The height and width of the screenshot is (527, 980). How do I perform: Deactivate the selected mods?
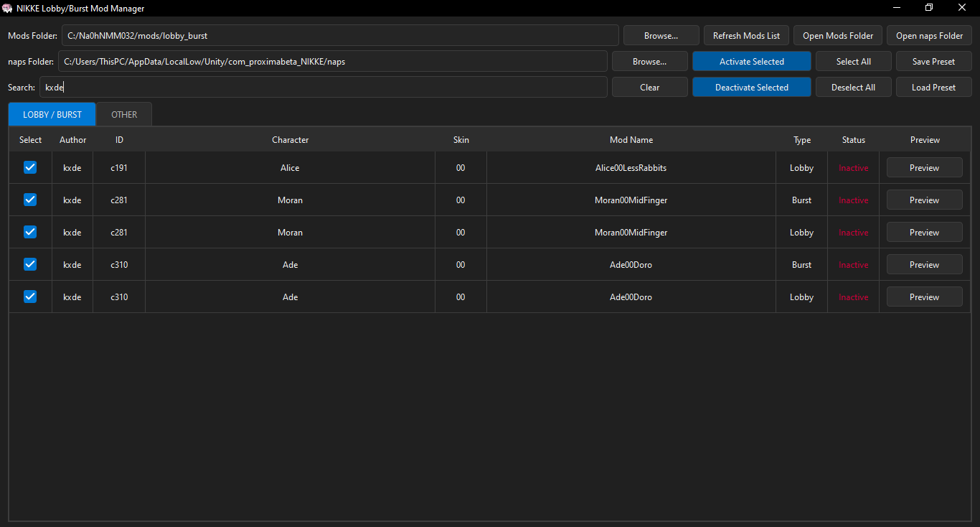[751, 86]
